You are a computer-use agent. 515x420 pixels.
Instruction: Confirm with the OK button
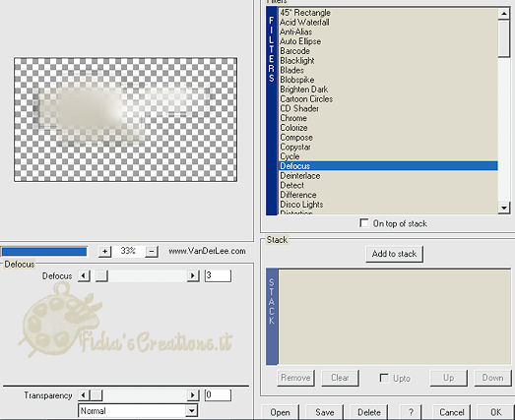click(495, 412)
